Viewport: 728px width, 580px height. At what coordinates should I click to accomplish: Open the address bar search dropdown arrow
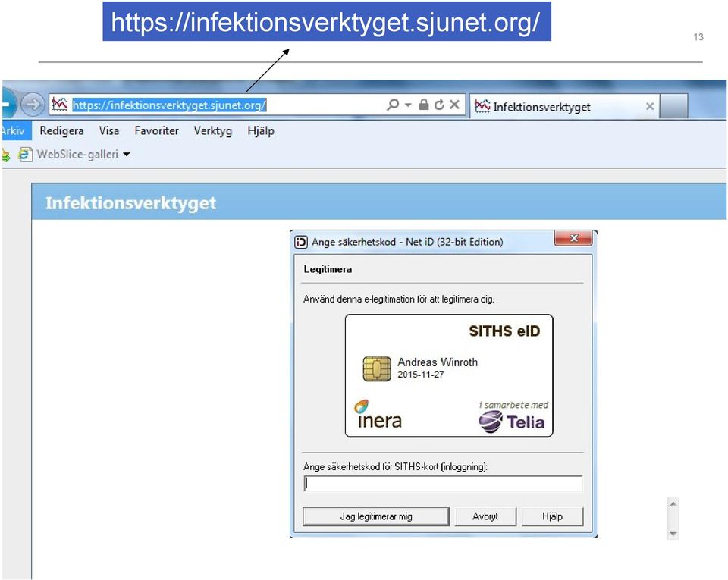coord(408,105)
